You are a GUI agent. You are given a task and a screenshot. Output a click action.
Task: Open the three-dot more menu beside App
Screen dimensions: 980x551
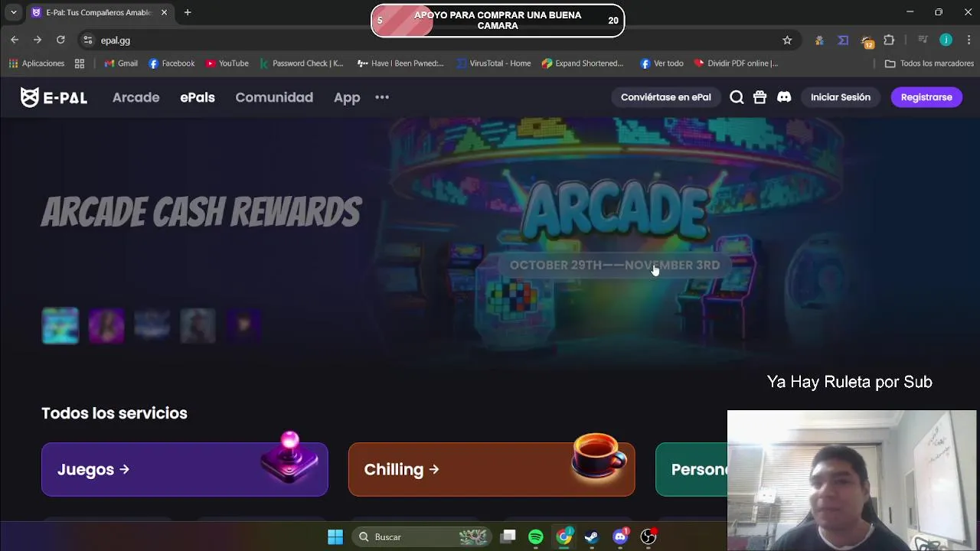[382, 97]
